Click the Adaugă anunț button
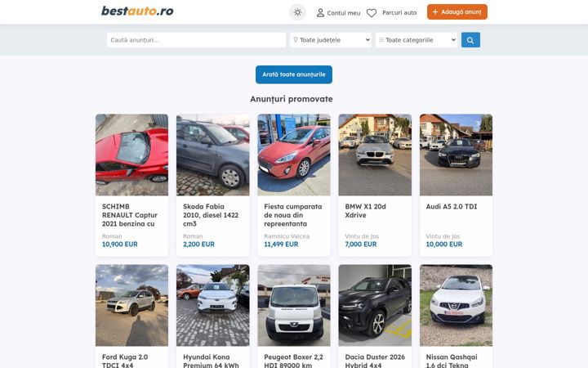Viewport: 588px width, 368px height. tap(457, 12)
